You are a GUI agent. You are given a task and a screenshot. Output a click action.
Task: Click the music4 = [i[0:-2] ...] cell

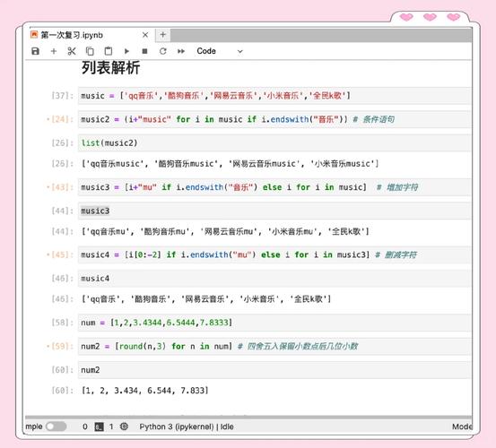274,254
